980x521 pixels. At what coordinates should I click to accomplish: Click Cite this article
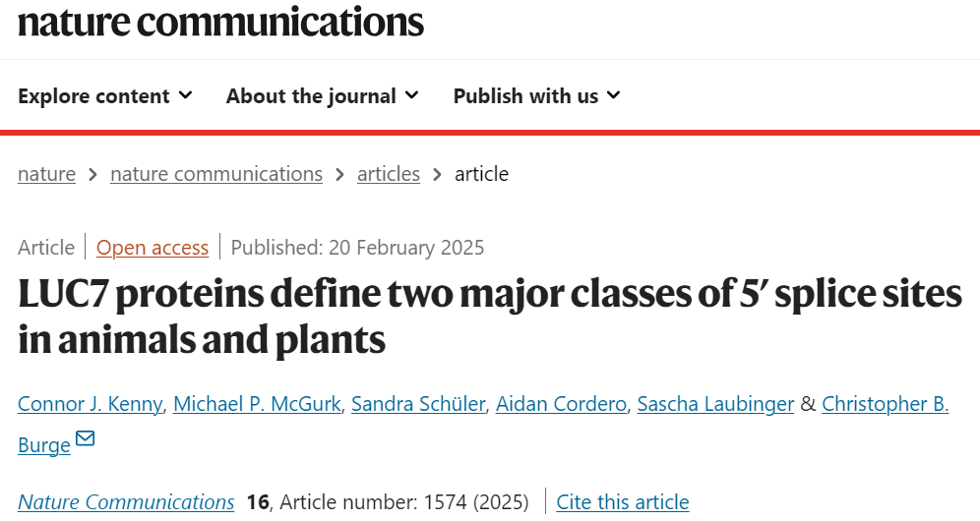tap(623, 501)
